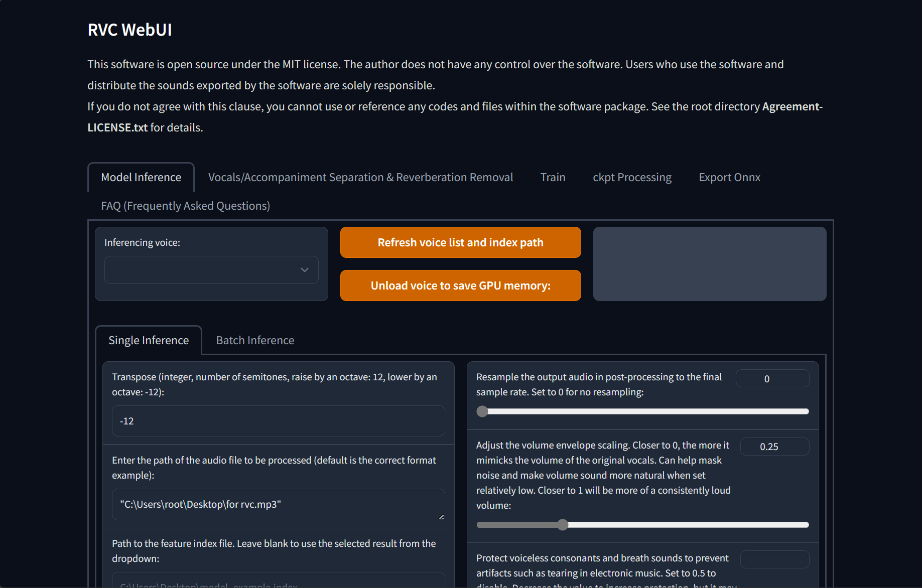
Task: Open the ckpt Processing tab
Action: 632,177
